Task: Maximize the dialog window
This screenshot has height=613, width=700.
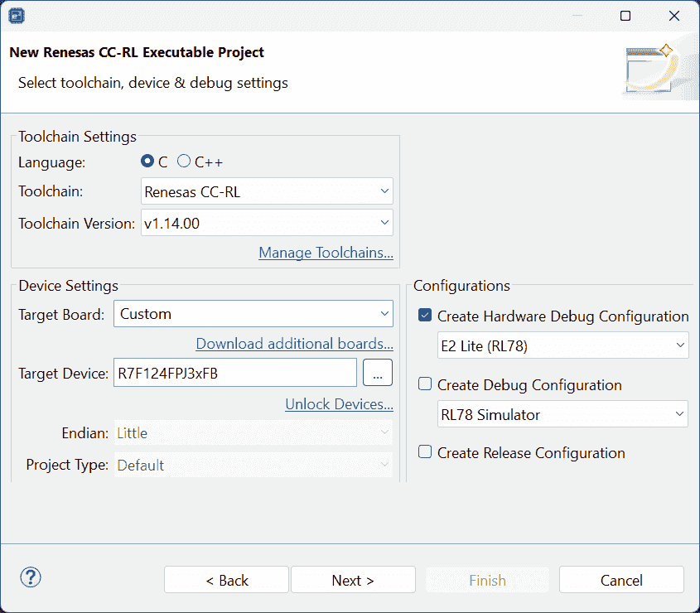Action: pyautogui.click(x=625, y=16)
